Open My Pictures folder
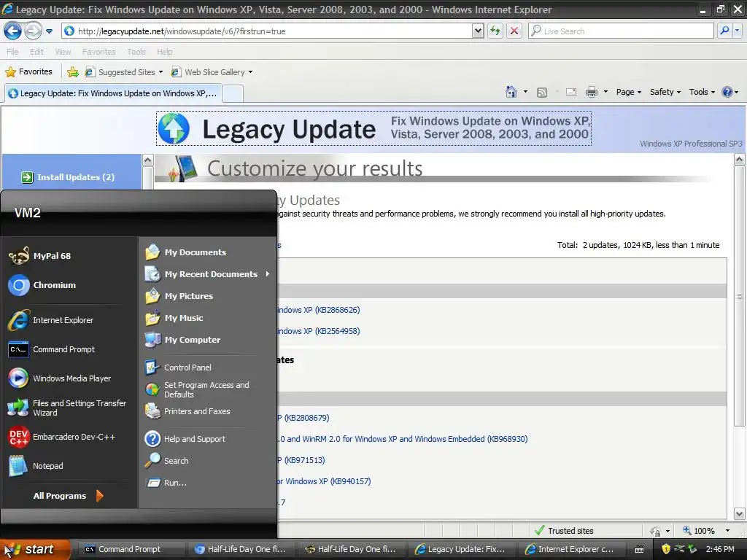The image size is (747, 560). tap(179, 296)
